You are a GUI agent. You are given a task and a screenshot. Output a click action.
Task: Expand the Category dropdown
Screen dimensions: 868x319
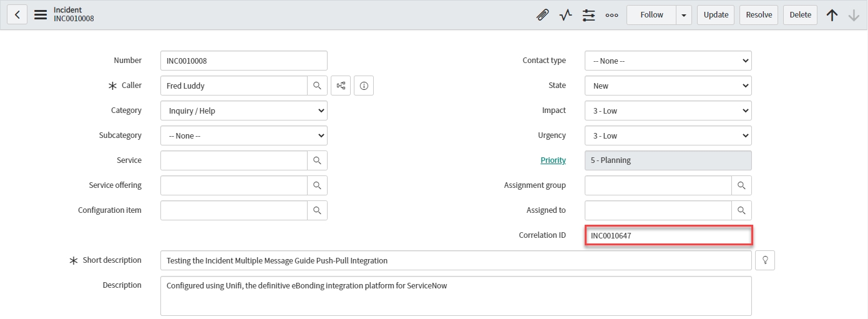[243, 110]
